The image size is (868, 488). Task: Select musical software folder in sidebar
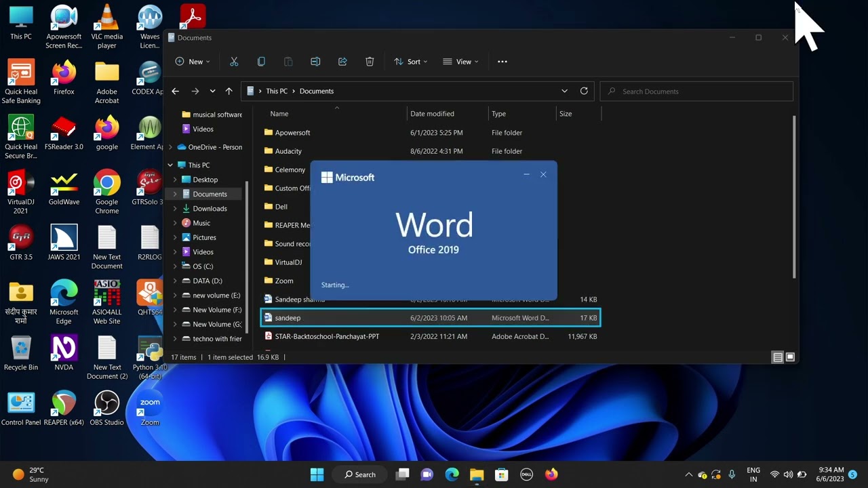coord(212,115)
